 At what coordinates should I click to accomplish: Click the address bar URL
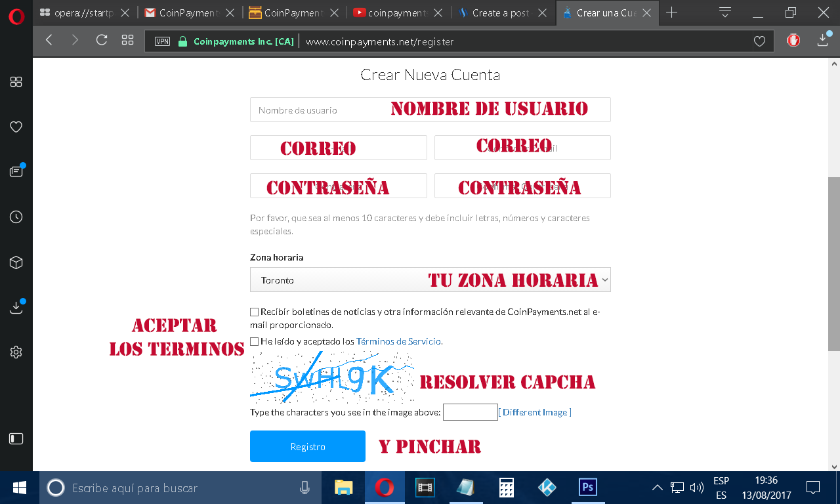click(379, 41)
